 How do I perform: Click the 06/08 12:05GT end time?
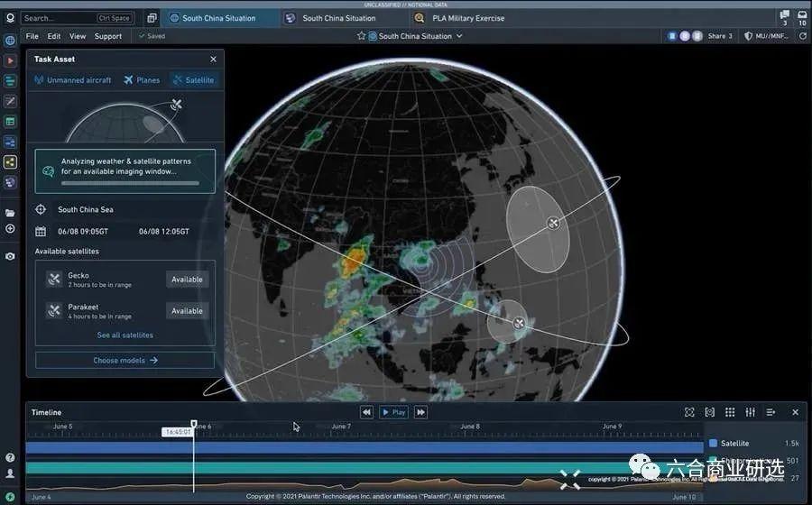[x=163, y=231]
